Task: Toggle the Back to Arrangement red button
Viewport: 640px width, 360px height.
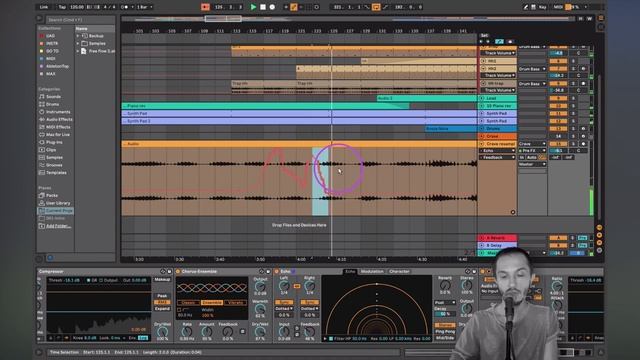Action: click(x=205, y=7)
